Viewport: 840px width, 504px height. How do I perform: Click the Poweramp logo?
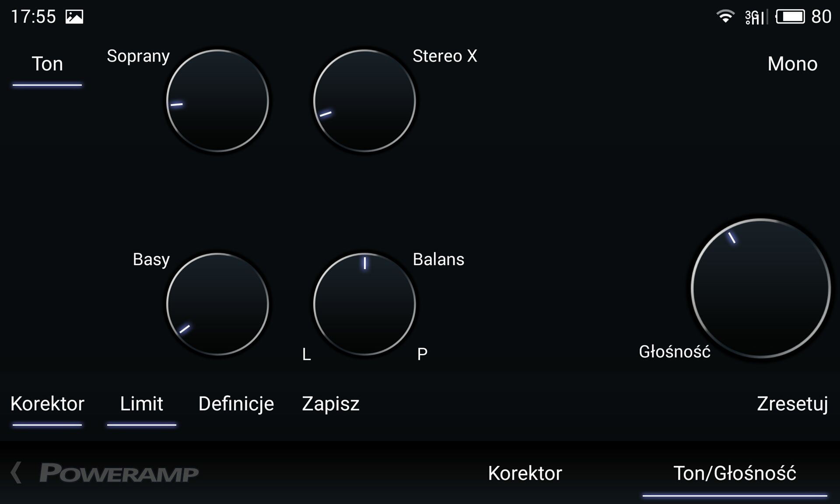tap(119, 473)
